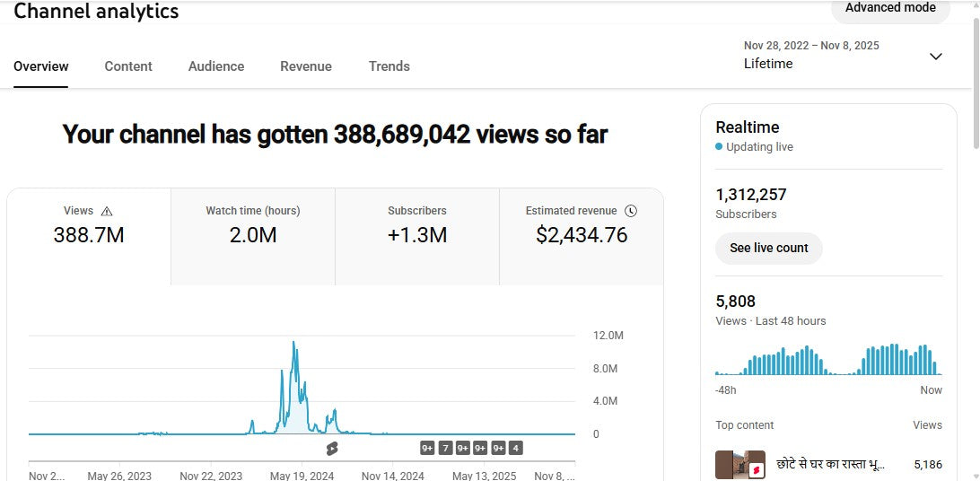Go to the Revenue tab
Viewport: 980px width, 481px height.
tap(306, 66)
